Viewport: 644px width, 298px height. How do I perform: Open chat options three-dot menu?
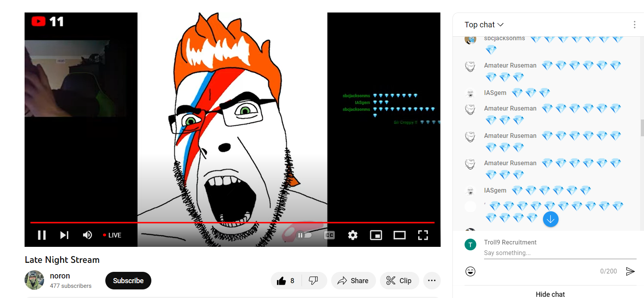(635, 25)
